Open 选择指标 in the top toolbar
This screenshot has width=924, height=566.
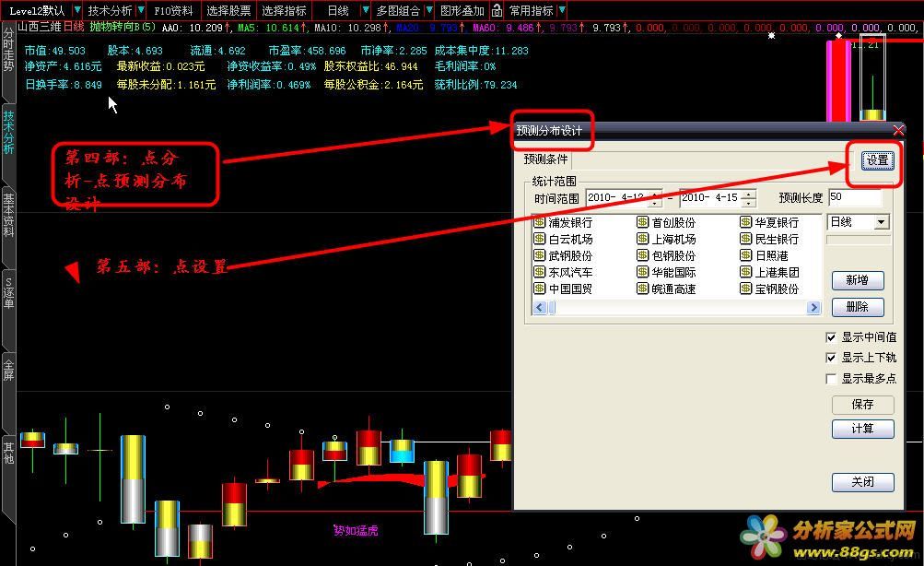coord(284,11)
